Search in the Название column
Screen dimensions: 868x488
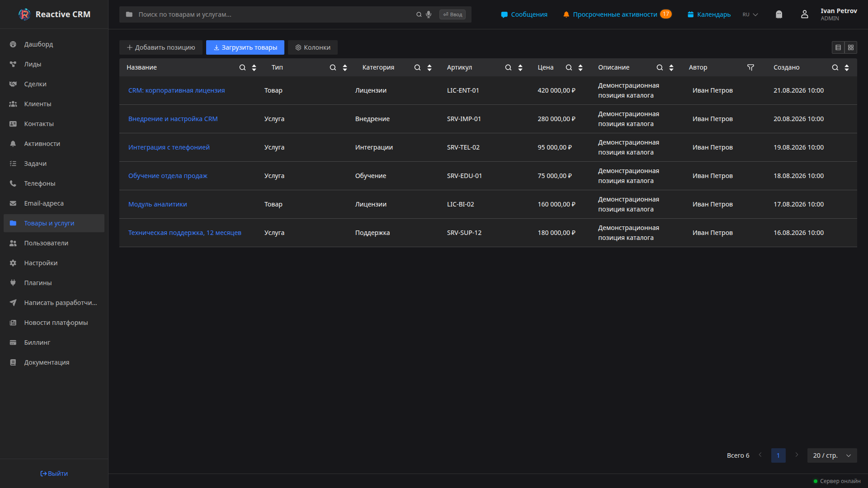(x=242, y=67)
